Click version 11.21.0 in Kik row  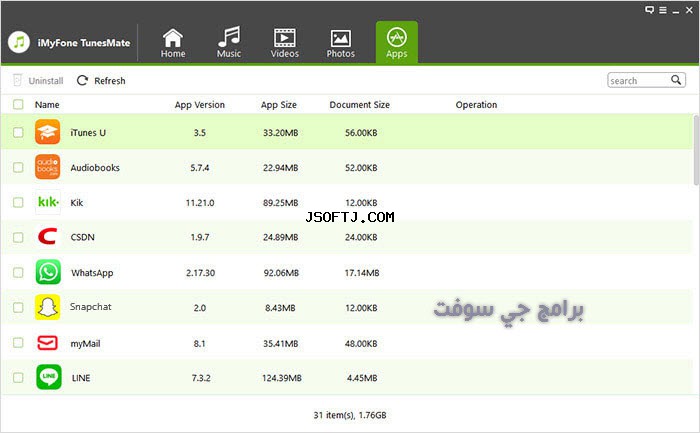pyautogui.click(x=200, y=203)
